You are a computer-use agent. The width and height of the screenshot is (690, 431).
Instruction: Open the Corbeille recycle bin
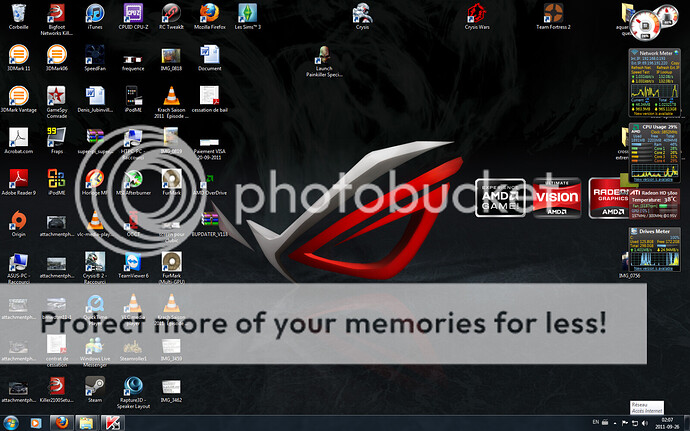[x=18, y=13]
